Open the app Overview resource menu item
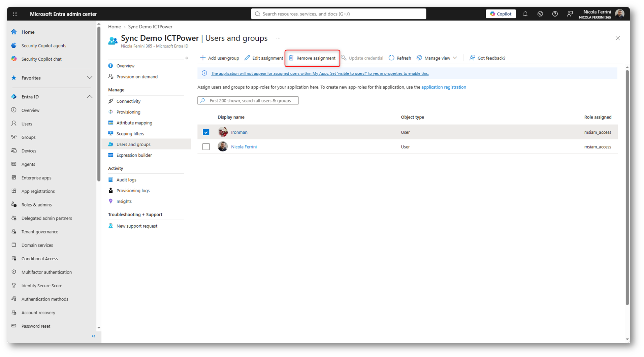 [125, 66]
